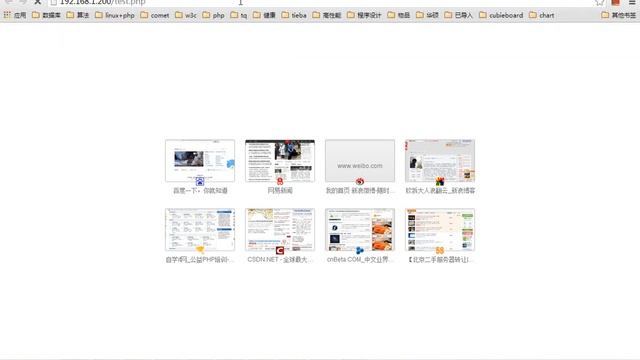The width and height of the screenshot is (640, 360).
Task: Click the tile title ending in '_新浪博客'
Action: [440, 191]
